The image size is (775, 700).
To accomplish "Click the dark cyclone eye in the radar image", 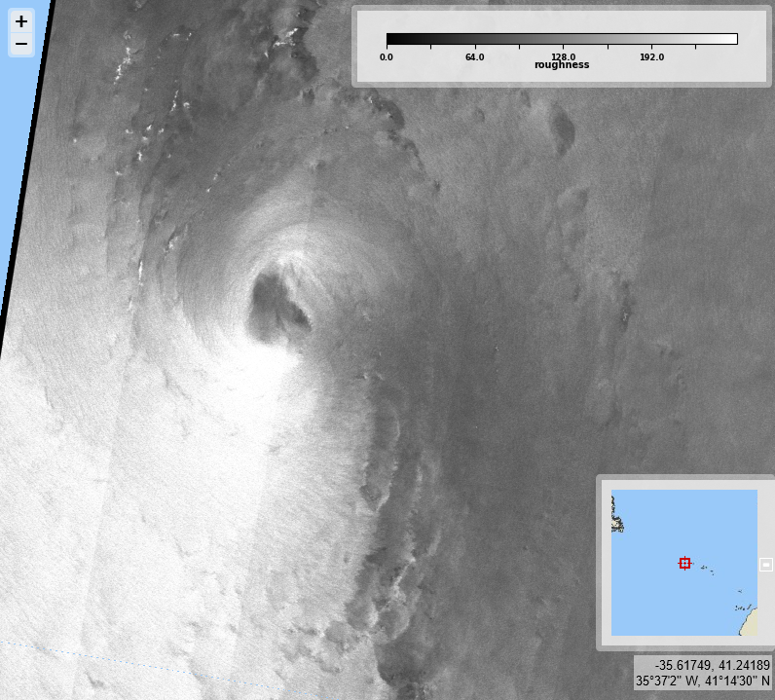I will coord(277,306).
